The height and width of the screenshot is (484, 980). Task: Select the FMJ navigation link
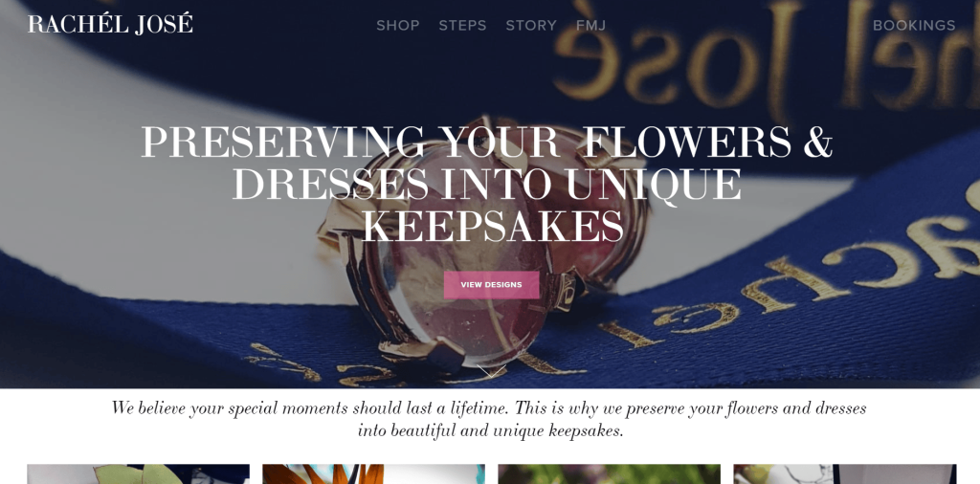pyautogui.click(x=590, y=26)
